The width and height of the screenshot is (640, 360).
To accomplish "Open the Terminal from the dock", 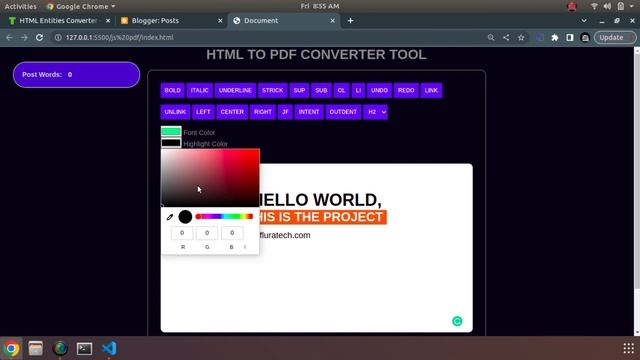I will [x=84, y=349].
